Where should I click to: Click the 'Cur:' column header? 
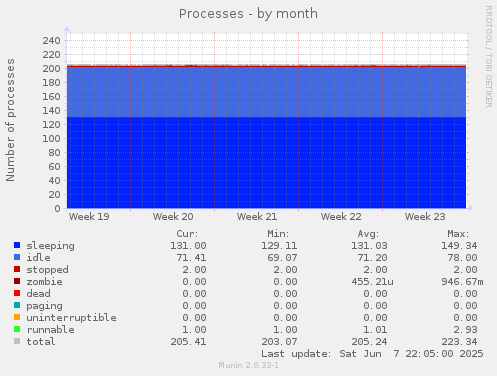(x=187, y=234)
